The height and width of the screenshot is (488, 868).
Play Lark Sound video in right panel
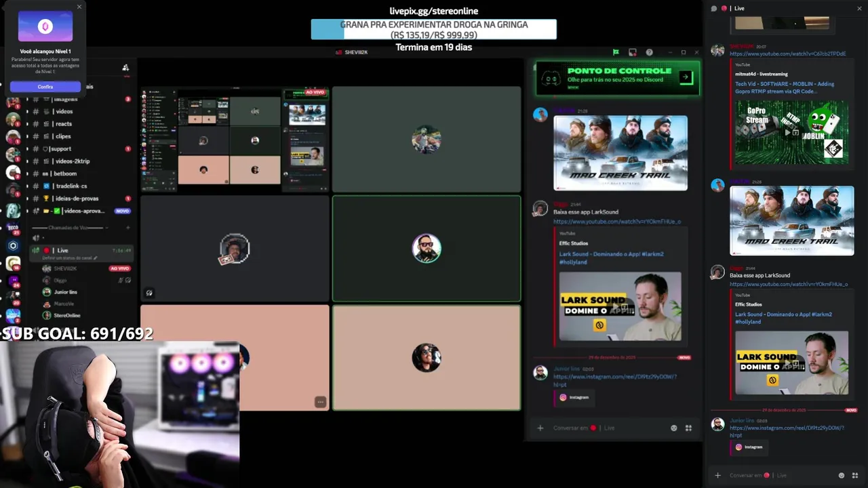791,363
